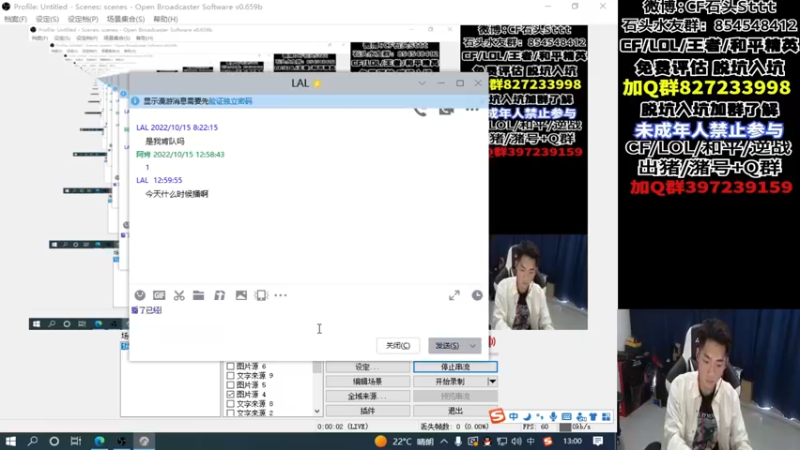Open the 帮助(H) menu

[165, 19]
